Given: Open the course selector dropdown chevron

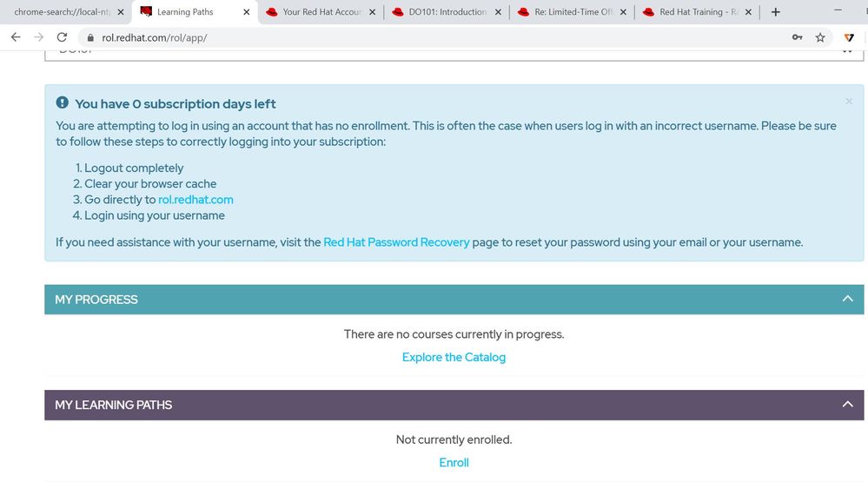Looking at the screenshot, I should [x=848, y=51].
